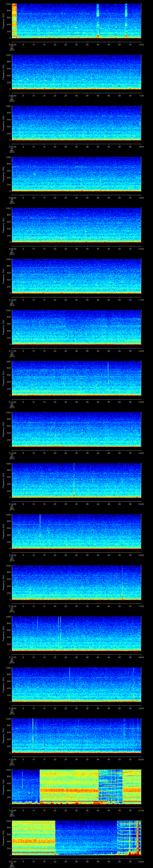This screenshot has width=153, height=868.
Task: Click the '3:11:00' start time label
Action: [x=12, y=351]
